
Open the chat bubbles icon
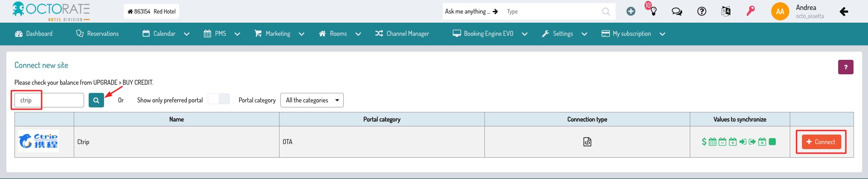pos(677,11)
